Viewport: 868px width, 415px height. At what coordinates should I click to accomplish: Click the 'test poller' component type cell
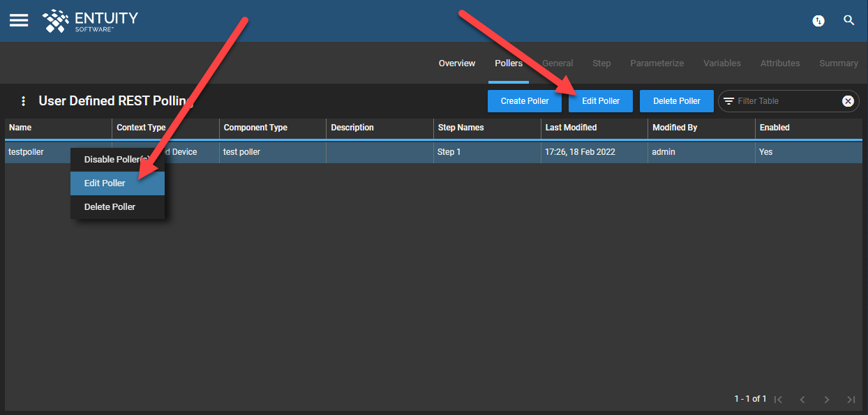[273, 152]
